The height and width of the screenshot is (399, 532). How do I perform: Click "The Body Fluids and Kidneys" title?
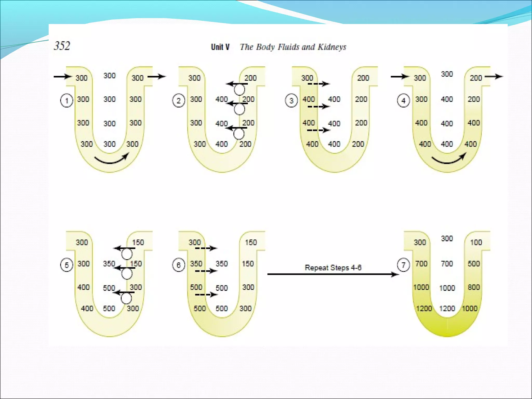point(293,47)
